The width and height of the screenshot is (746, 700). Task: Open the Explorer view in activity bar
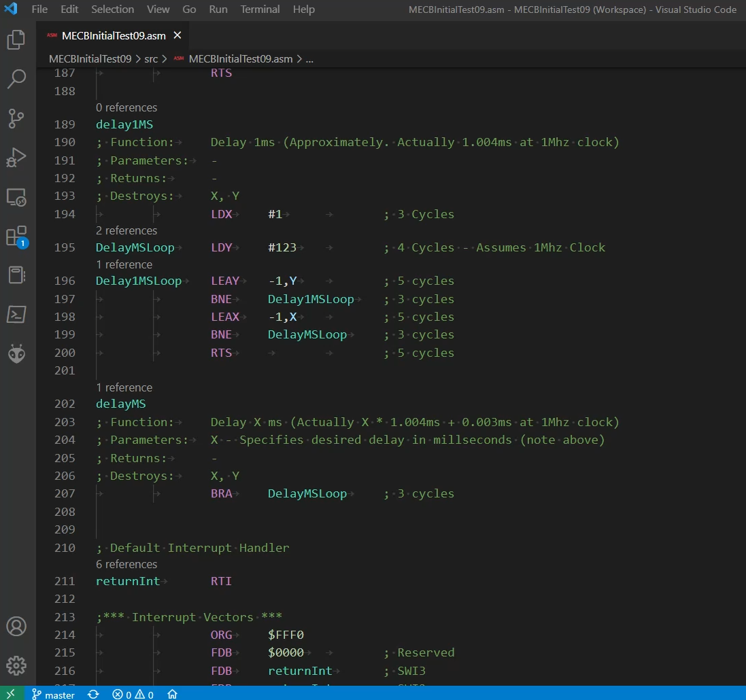tap(16, 41)
